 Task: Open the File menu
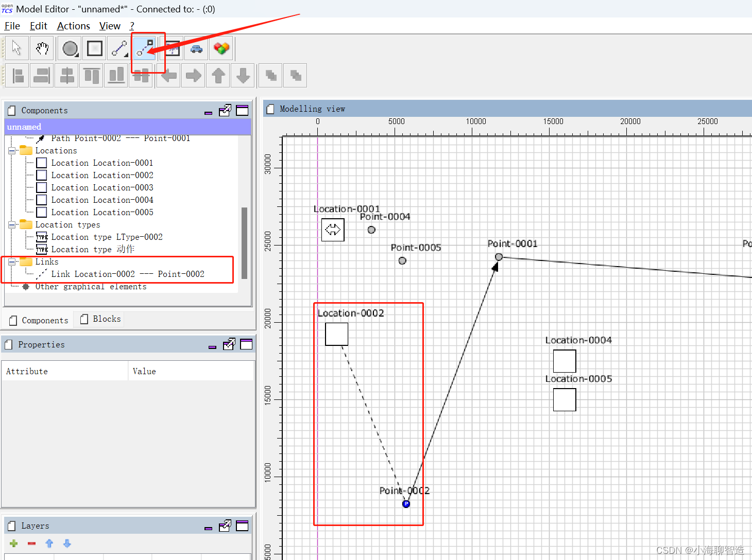point(12,26)
